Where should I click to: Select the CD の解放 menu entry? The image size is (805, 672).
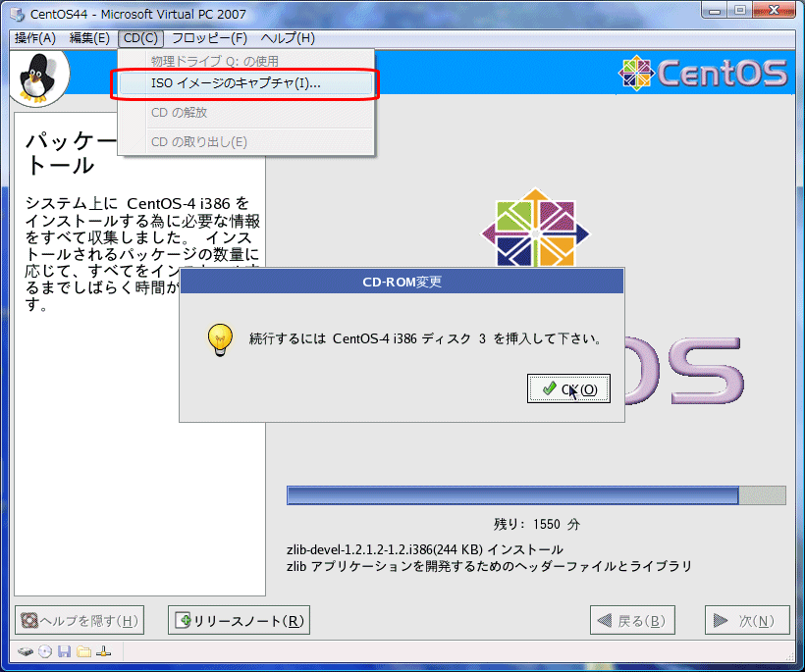coord(245,113)
